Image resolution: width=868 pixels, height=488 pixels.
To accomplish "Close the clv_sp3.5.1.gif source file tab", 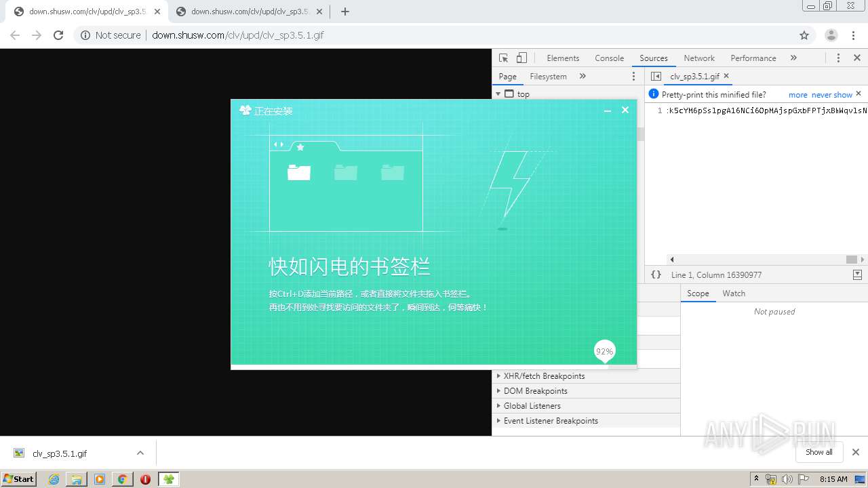I will [726, 76].
